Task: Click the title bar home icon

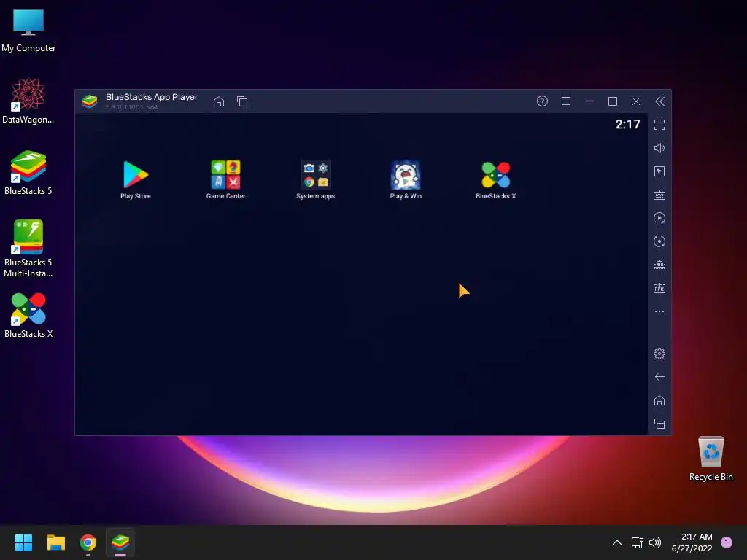Action: pyautogui.click(x=219, y=101)
